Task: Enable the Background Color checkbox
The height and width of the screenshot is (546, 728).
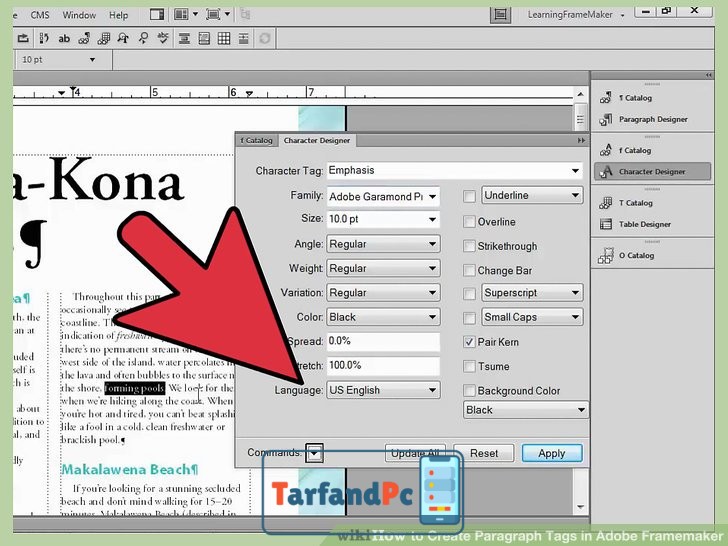Action: pyautogui.click(x=469, y=390)
